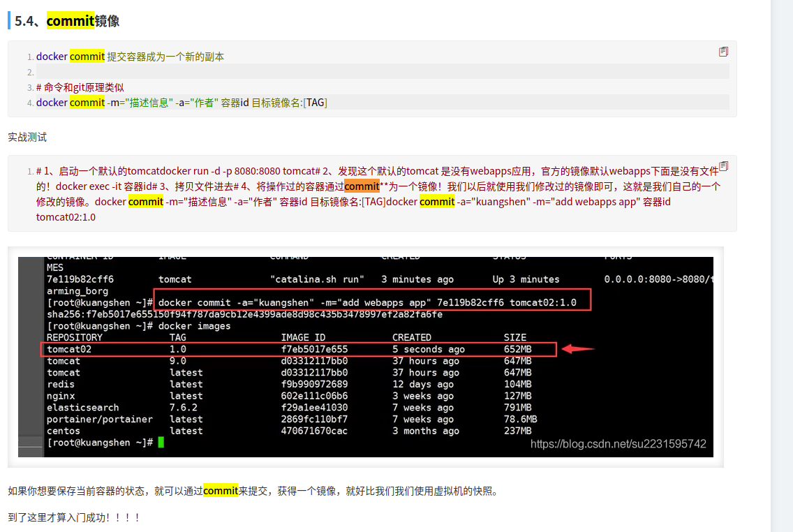Click the highlighted 'commit' in the last paragraph

(x=221, y=491)
